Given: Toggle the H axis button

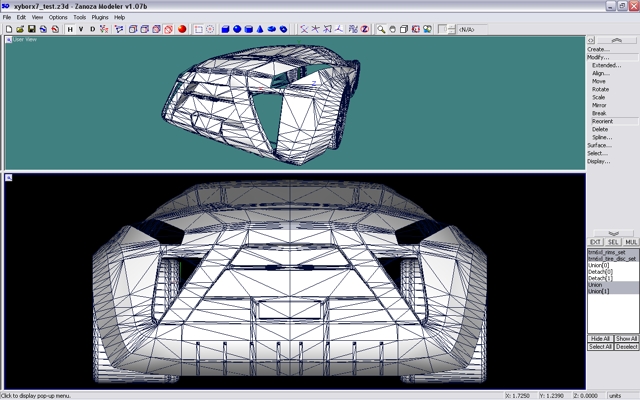Looking at the screenshot, I should 70,29.
